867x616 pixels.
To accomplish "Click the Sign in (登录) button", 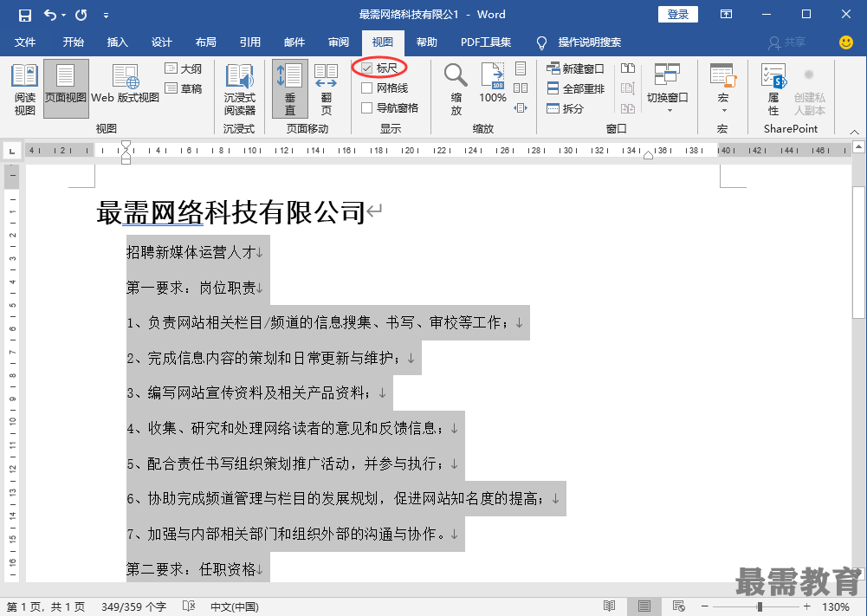I will pos(678,15).
